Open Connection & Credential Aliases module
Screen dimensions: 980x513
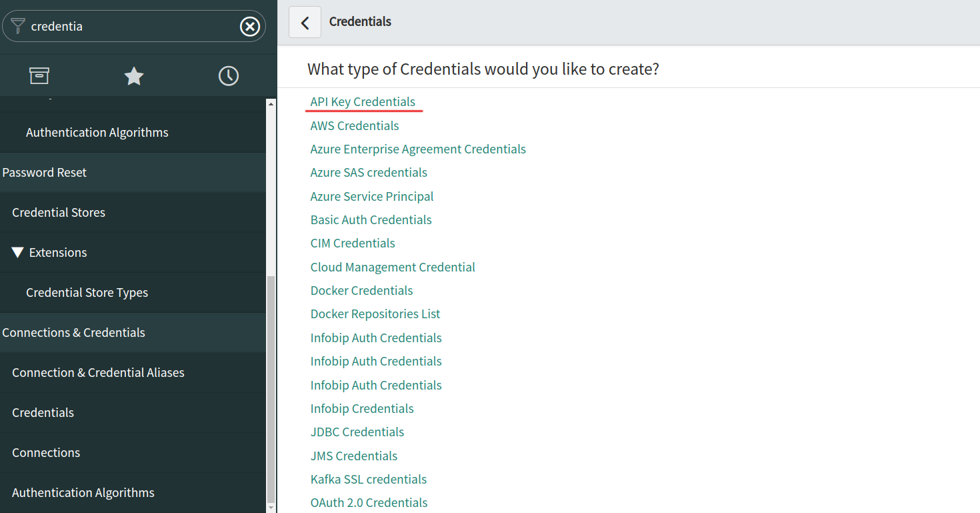tap(98, 373)
